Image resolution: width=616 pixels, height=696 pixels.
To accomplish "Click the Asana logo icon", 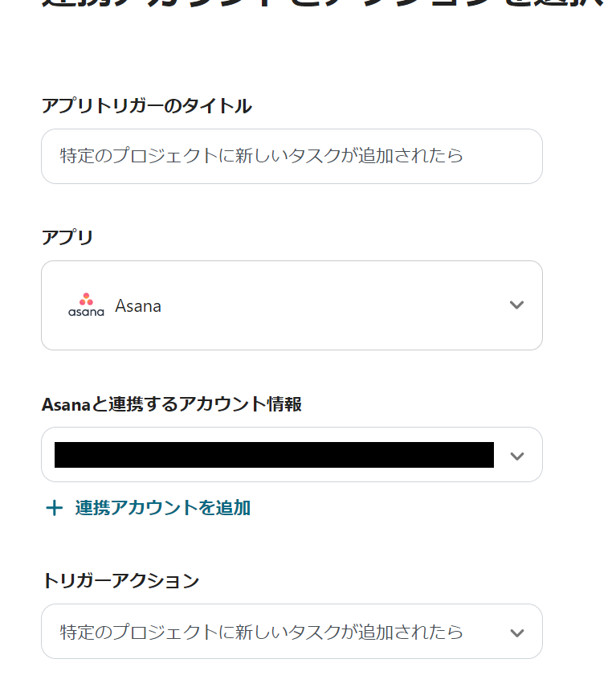I will [x=86, y=305].
